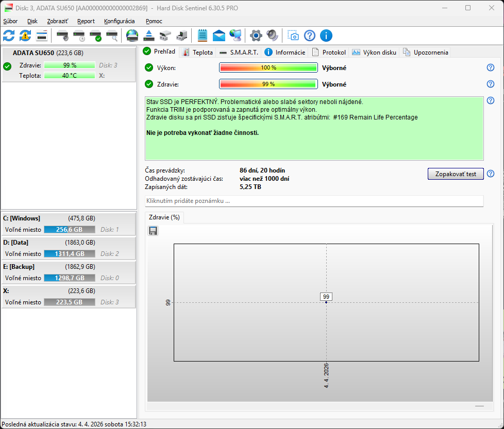Select the C: [Windows] partition
The height and width of the screenshot is (429, 504).
[69, 224]
